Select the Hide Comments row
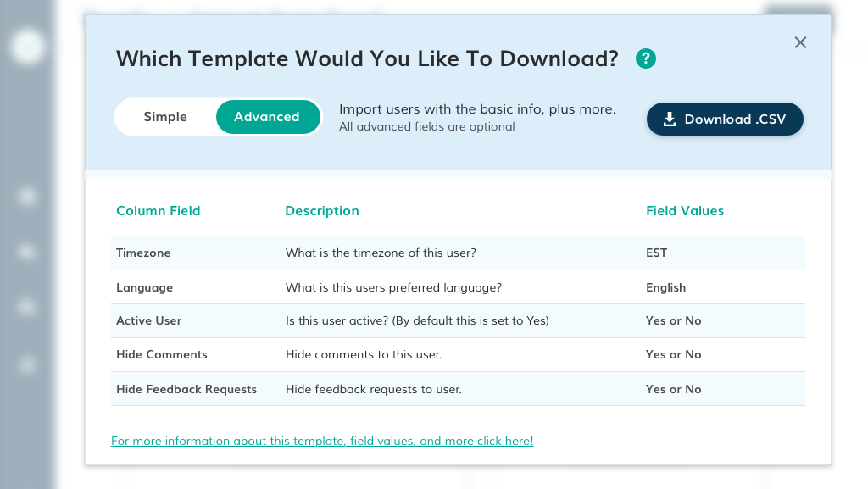 point(458,354)
